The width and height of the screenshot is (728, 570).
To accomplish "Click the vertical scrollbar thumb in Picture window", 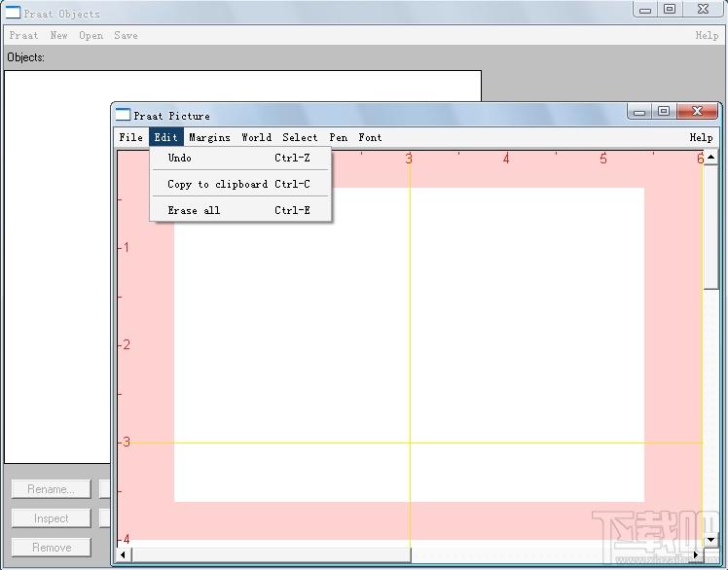I will pos(710,227).
